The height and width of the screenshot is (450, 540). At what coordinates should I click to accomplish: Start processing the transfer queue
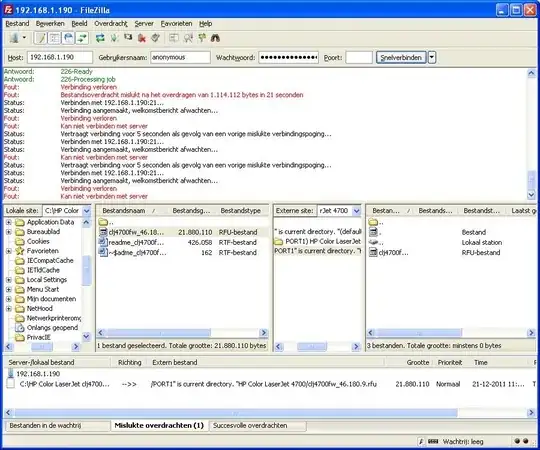pos(114,38)
